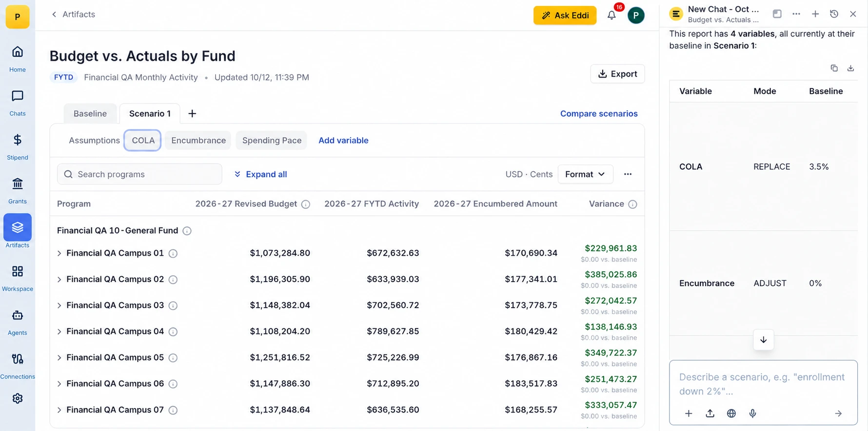Select the Artifacts sidebar icon

[18, 227]
